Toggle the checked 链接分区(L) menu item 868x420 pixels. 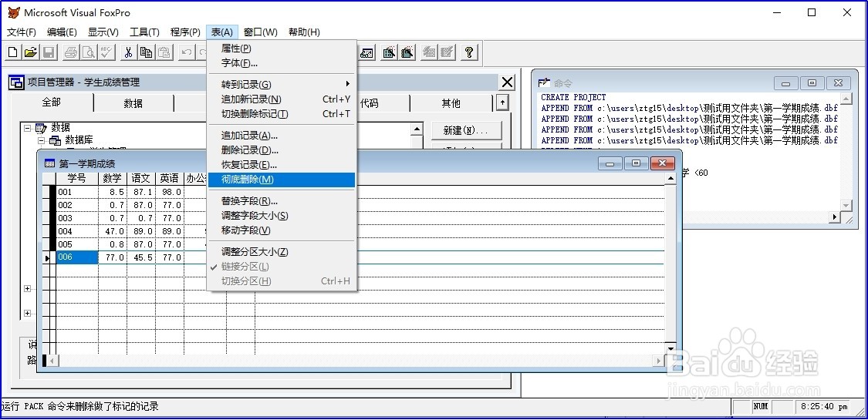pyautogui.click(x=282, y=267)
